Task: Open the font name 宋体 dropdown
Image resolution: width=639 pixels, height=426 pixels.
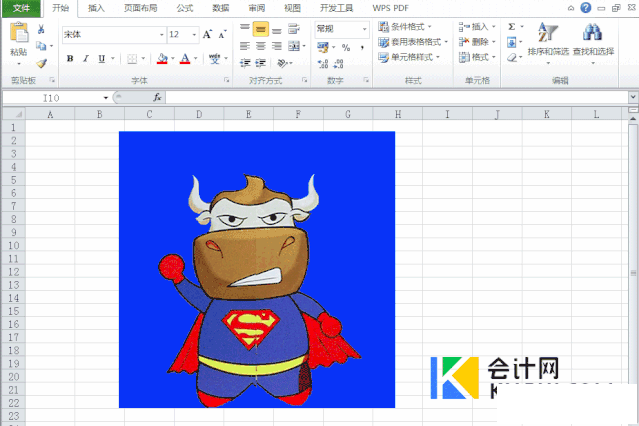Action: click(x=162, y=35)
